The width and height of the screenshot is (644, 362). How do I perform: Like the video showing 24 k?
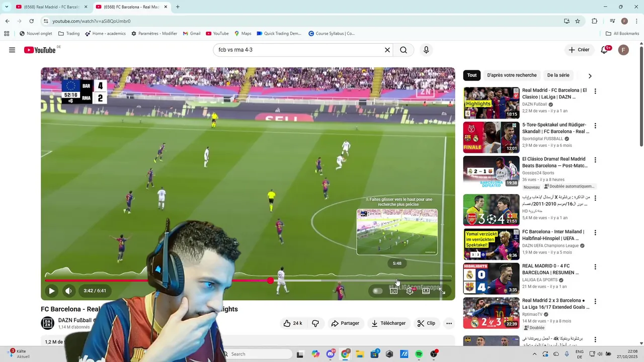coord(293,323)
